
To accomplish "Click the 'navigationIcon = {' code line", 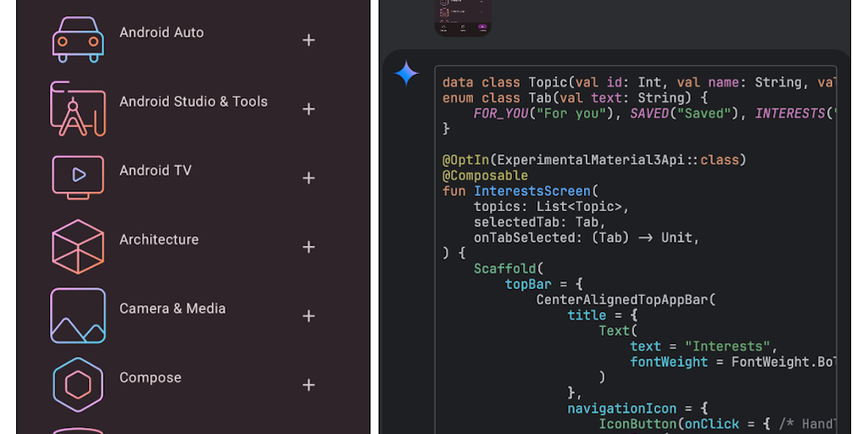I will tap(637, 409).
